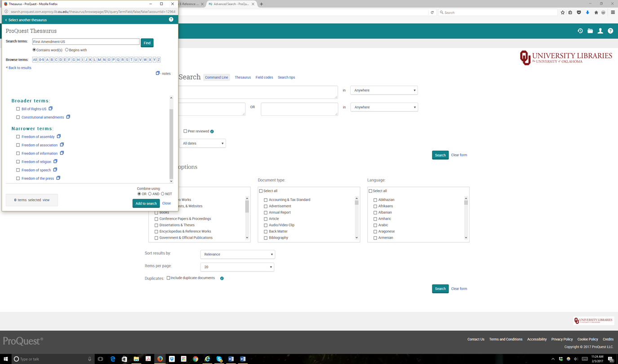The image size is (618, 364).
Task: Open the Items per page dropdown
Action: point(237,267)
